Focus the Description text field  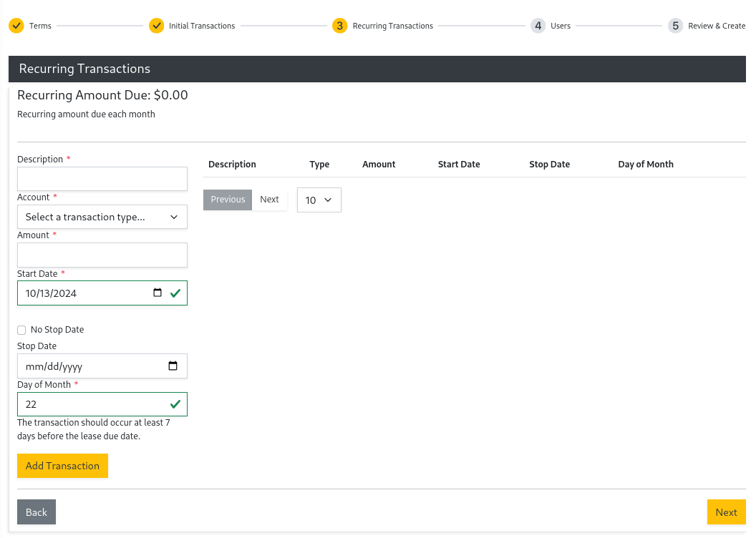(102, 179)
